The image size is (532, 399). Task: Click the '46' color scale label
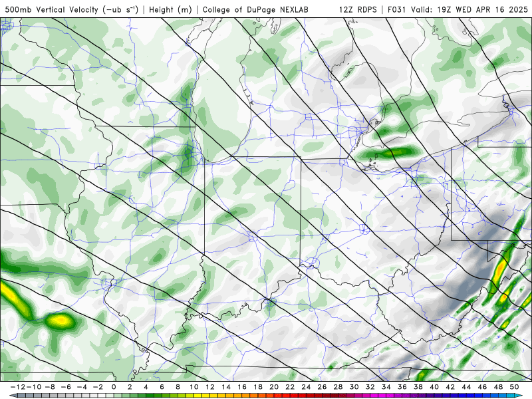pyautogui.click(x=483, y=387)
